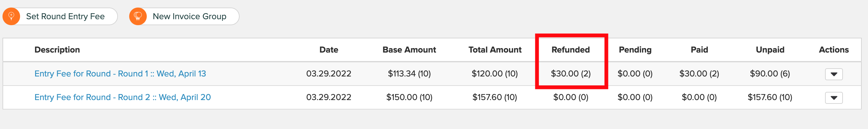Click the Paid column header
Screen dimensions: 868x129
point(699,50)
